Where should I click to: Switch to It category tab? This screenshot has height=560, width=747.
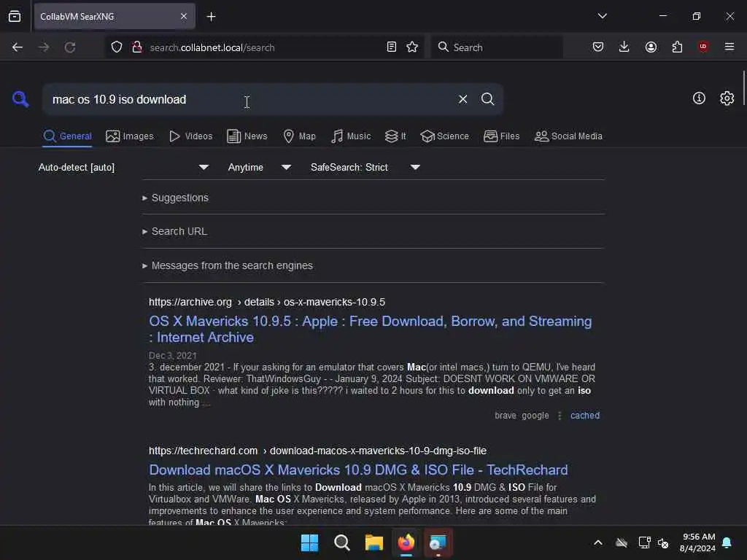click(x=395, y=136)
